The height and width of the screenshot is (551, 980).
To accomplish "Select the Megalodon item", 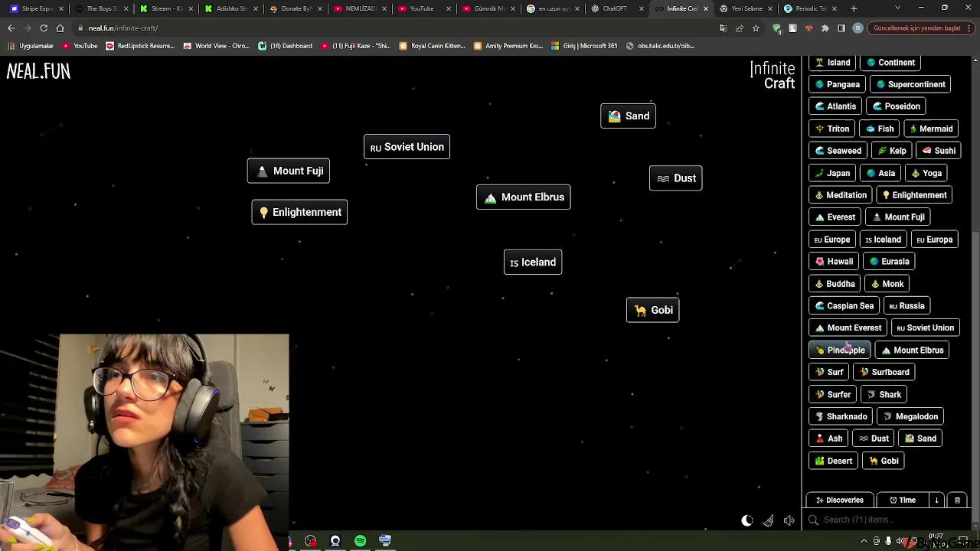I will pyautogui.click(x=910, y=416).
